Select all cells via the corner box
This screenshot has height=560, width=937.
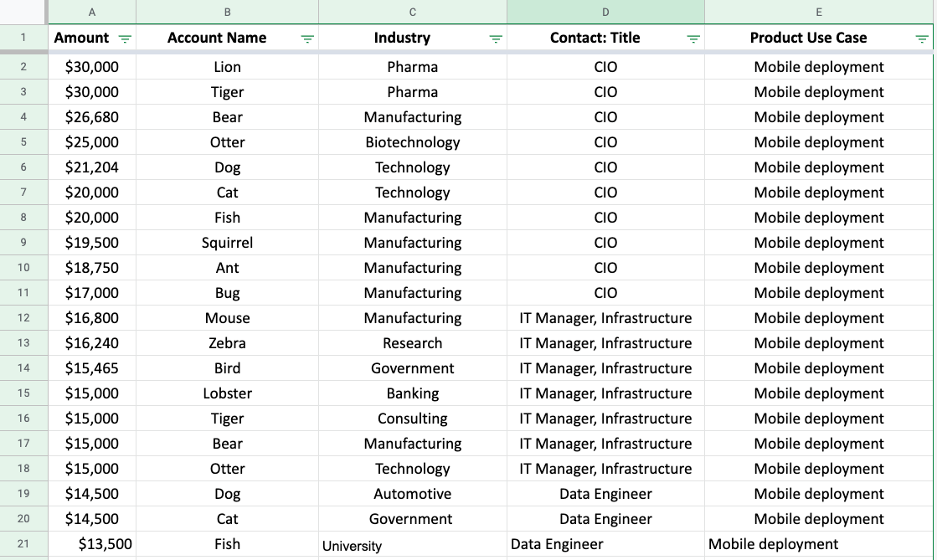coord(24,12)
